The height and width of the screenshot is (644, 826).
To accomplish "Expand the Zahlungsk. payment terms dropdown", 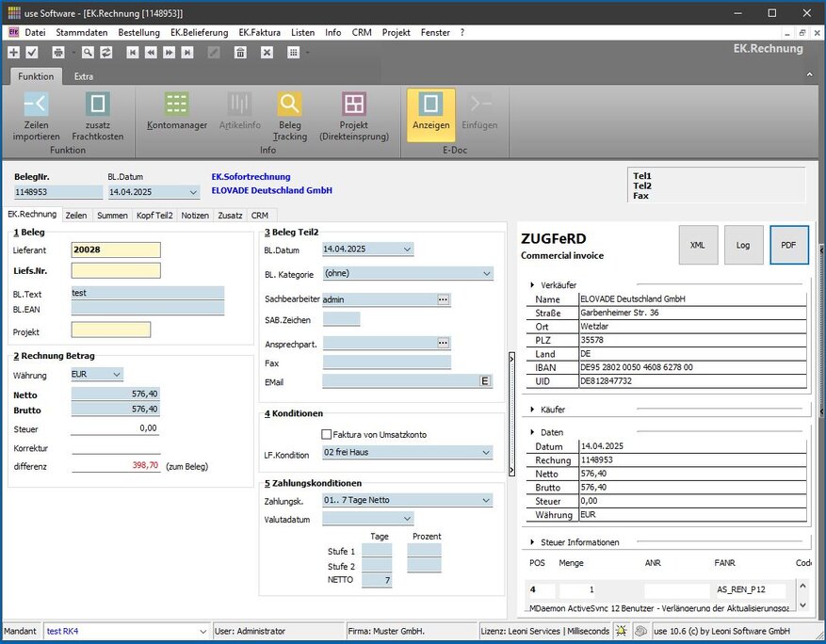I will tap(486, 501).
